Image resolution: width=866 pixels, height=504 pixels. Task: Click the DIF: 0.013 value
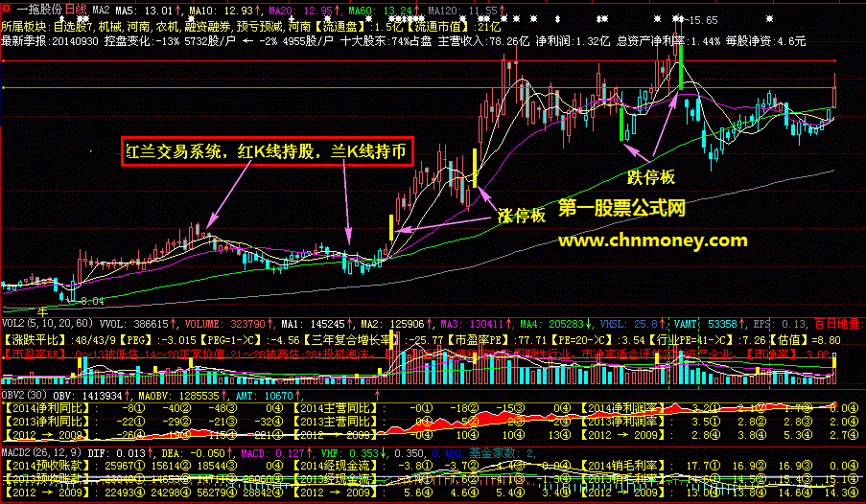117,453
